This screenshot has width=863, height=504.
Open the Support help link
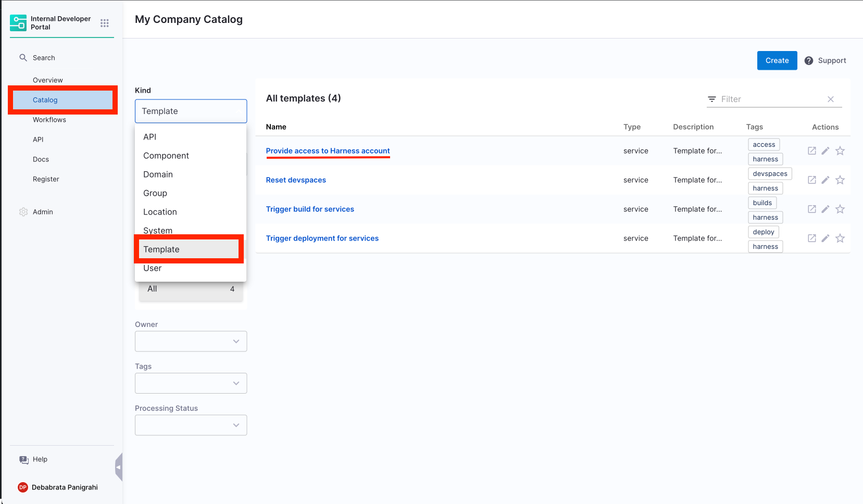tap(826, 60)
